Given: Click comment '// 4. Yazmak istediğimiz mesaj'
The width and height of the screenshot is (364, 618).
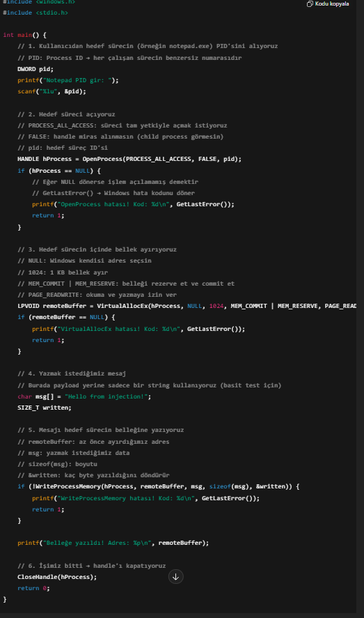Looking at the screenshot, I should (72, 373).
